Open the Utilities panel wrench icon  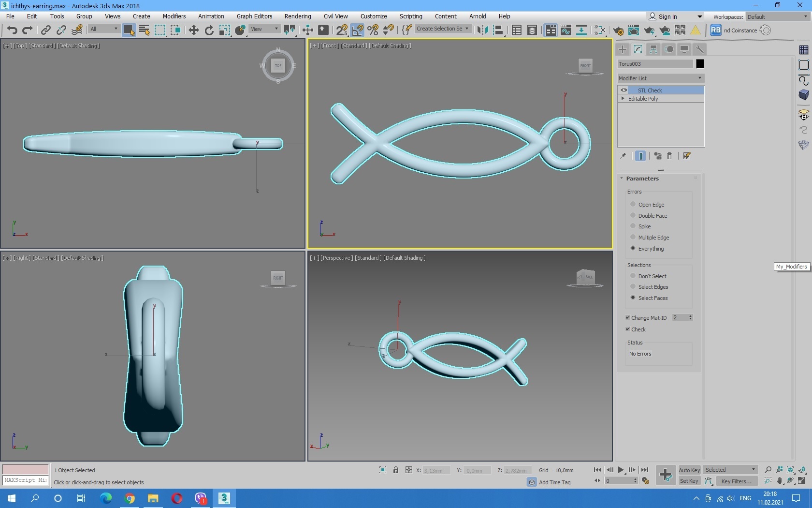point(699,49)
